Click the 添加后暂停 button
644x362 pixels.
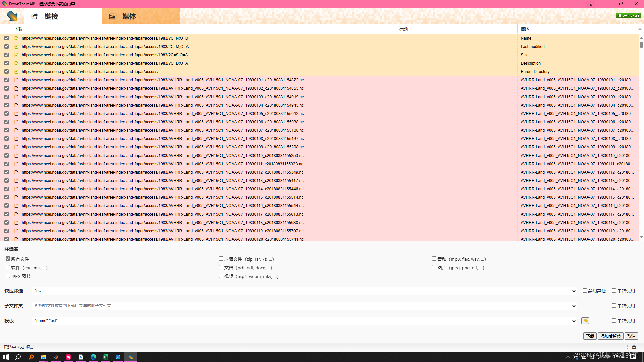pyautogui.click(x=610, y=336)
